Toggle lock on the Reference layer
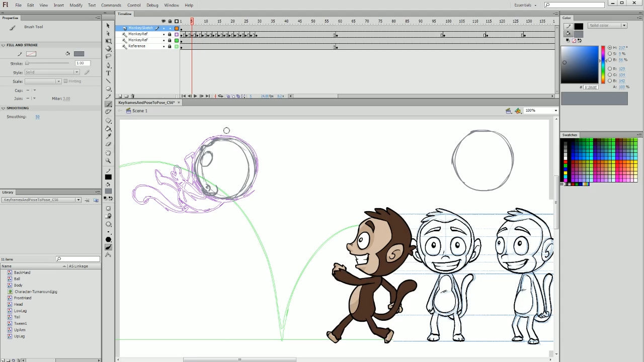This screenshot has height=362, width=644. [x=170, y=46]
